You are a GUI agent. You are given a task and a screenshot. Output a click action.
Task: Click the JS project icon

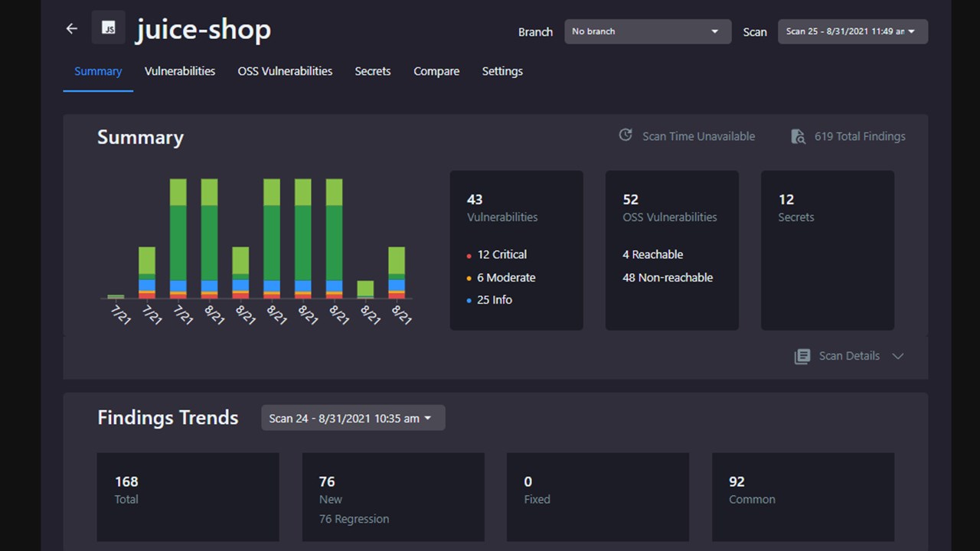(109, 28)
